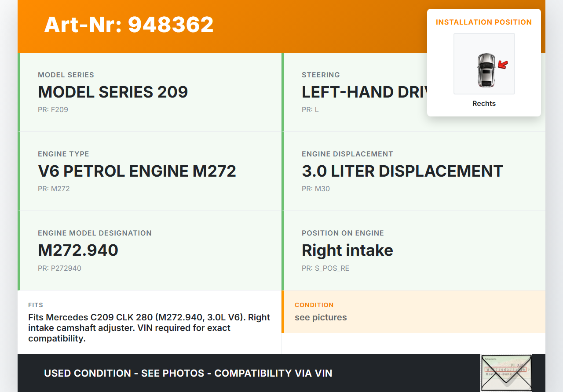
Task: Select the Model Series 209 card
Action: [x=150, y=92]
